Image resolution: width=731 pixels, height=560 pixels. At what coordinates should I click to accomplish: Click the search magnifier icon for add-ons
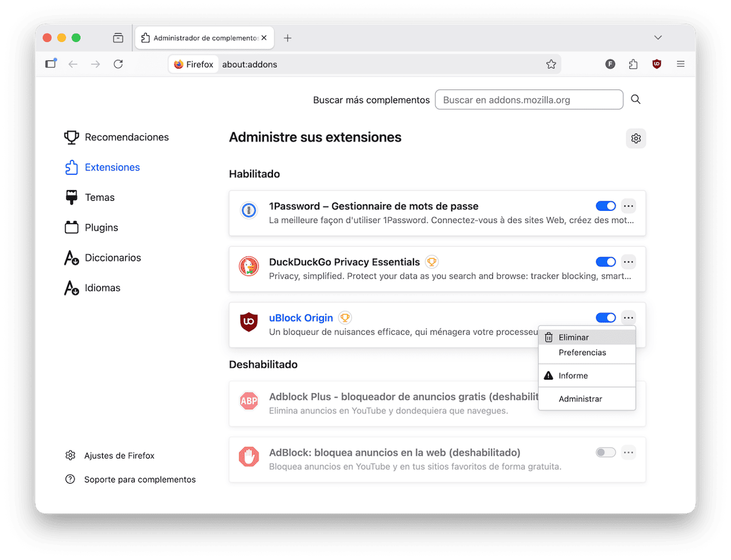(x=635, y=100)
